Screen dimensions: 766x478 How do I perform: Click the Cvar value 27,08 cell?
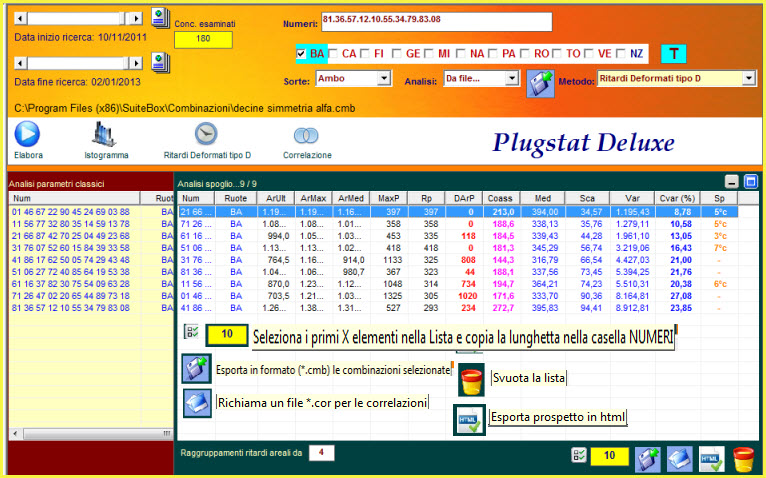(679, 296)
